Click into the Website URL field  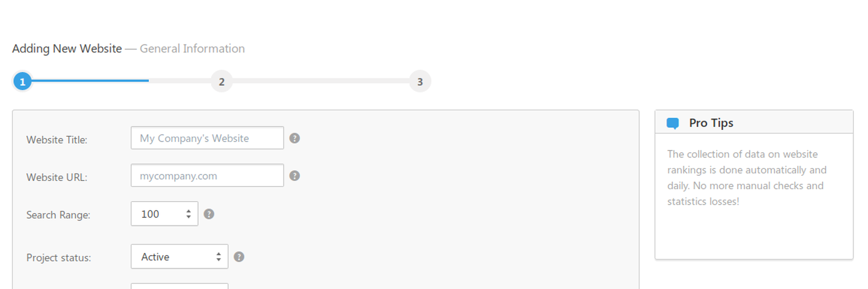click(207, 176)
